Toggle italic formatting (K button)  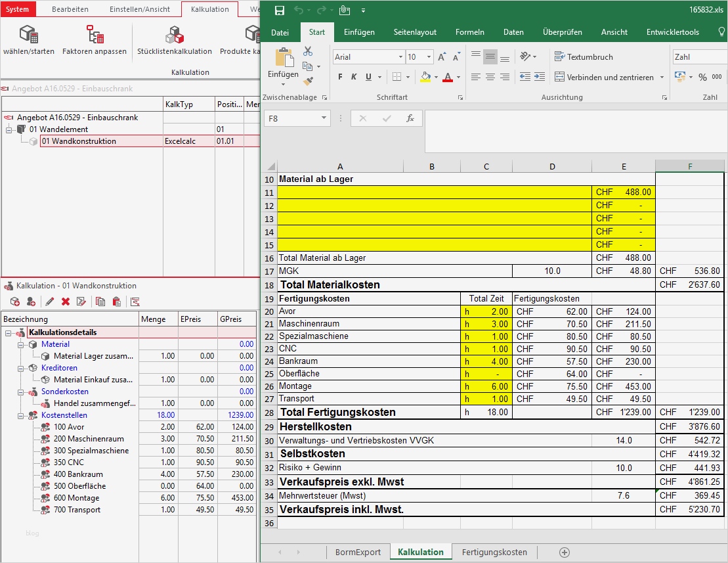click(x=354, y=77)
